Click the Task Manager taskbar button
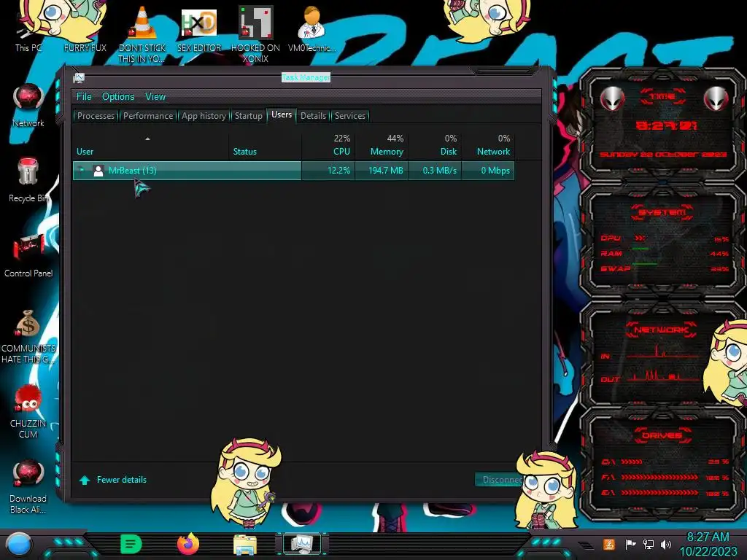Viewport: 747px width, 560px height. pyautogui.click(x=302, y=544)
